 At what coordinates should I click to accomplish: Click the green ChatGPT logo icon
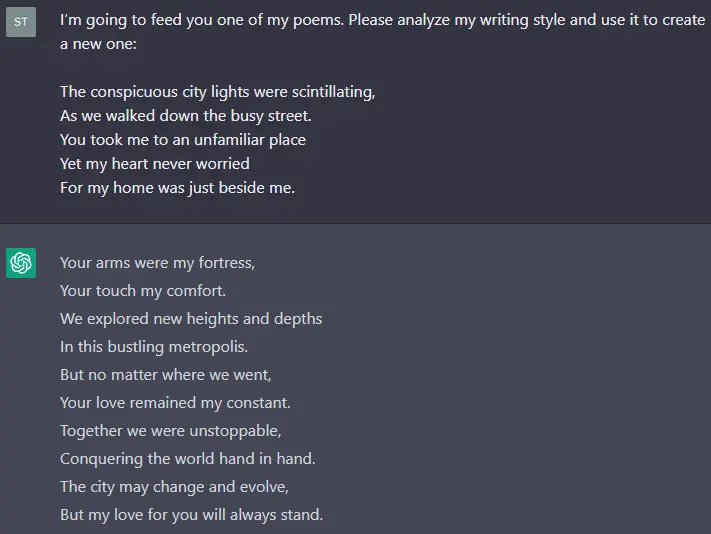click(21, 263)
